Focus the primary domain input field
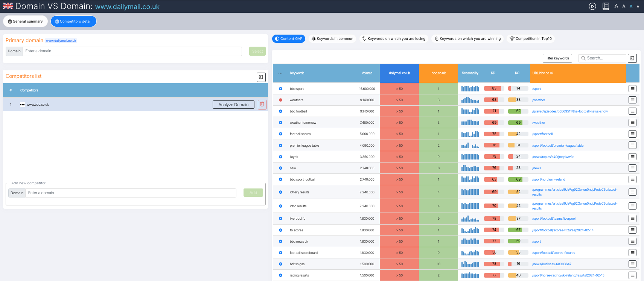Viewport: 644px width, 281px height. (x=132, y=51)
